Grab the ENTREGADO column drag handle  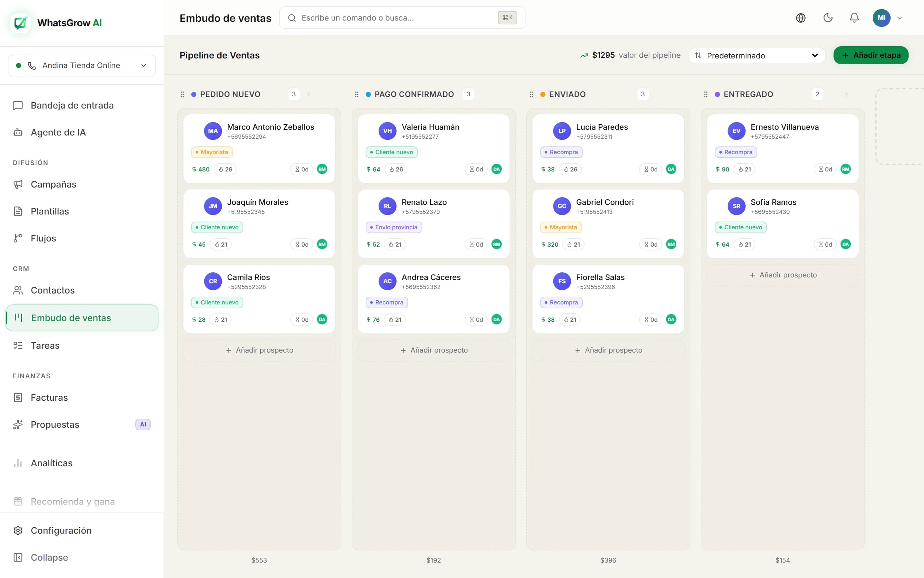click(706, 94)
